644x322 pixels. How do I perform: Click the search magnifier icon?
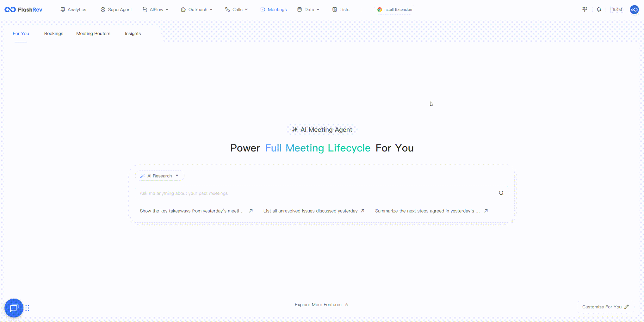click(501, 193)
